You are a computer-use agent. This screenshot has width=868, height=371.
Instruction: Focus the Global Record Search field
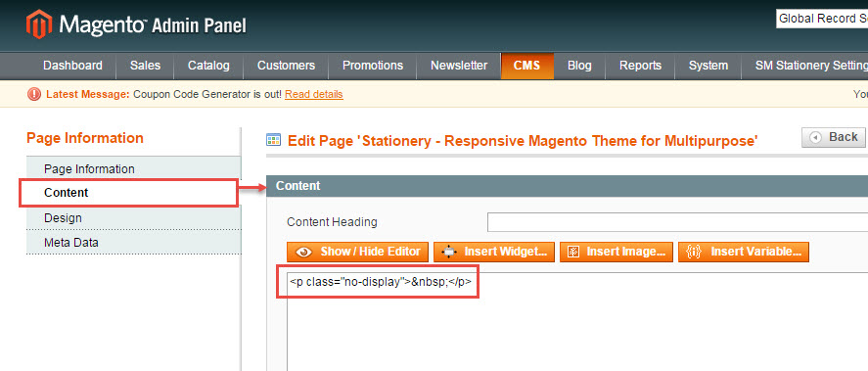[x=822, y=19]
